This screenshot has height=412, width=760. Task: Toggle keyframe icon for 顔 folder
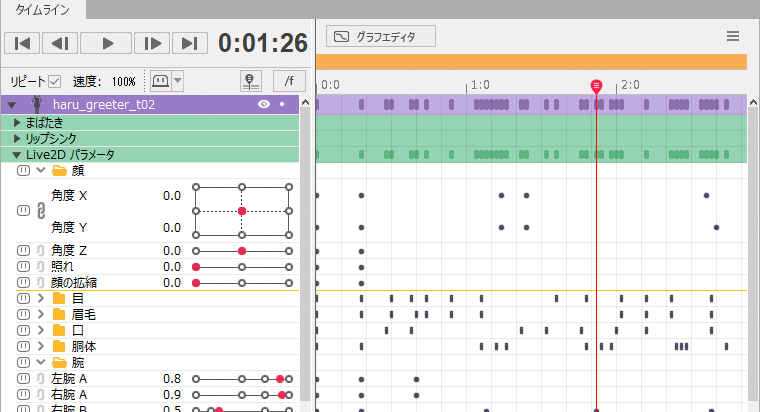(x=23, y=170)
